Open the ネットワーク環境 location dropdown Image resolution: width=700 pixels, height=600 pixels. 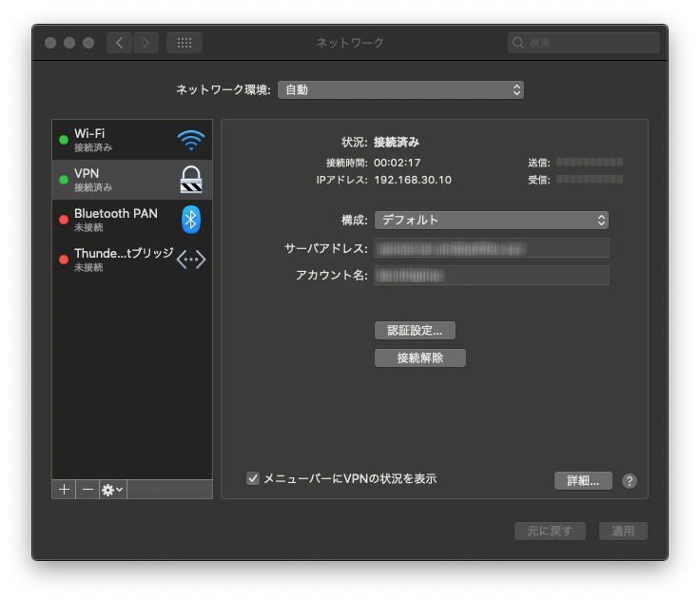[400, 89]
